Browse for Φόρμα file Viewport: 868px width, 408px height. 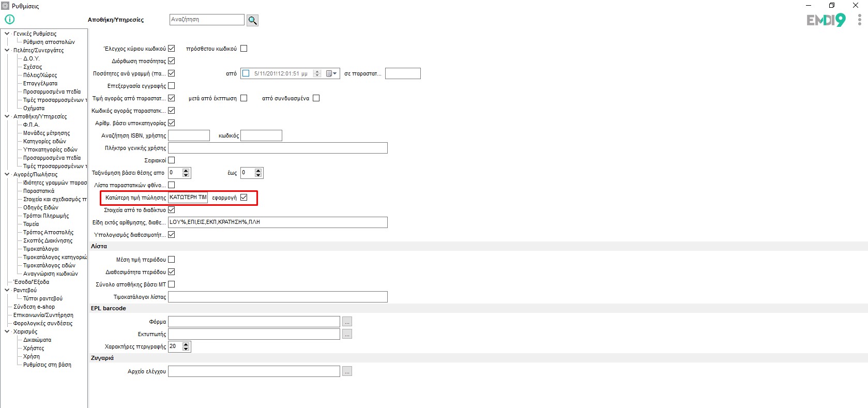point(347,322)
